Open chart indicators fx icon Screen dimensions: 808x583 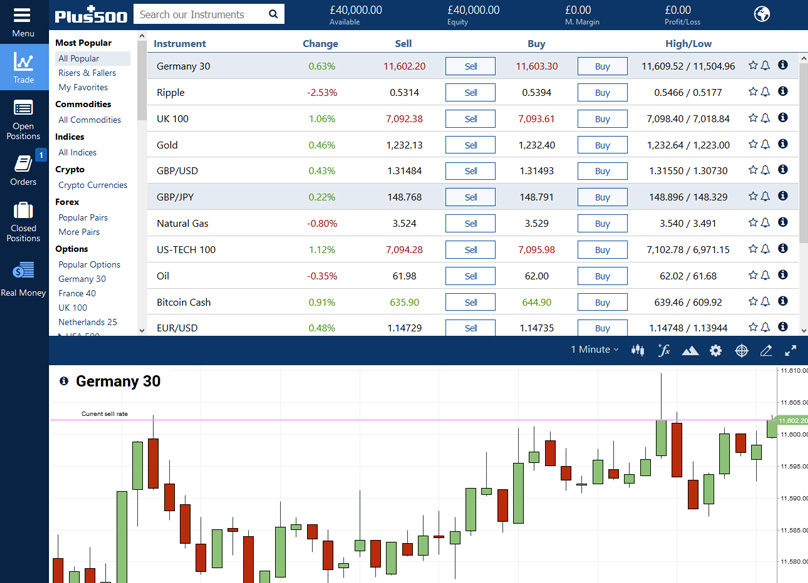pyautogui.click(x=664, y=351)
